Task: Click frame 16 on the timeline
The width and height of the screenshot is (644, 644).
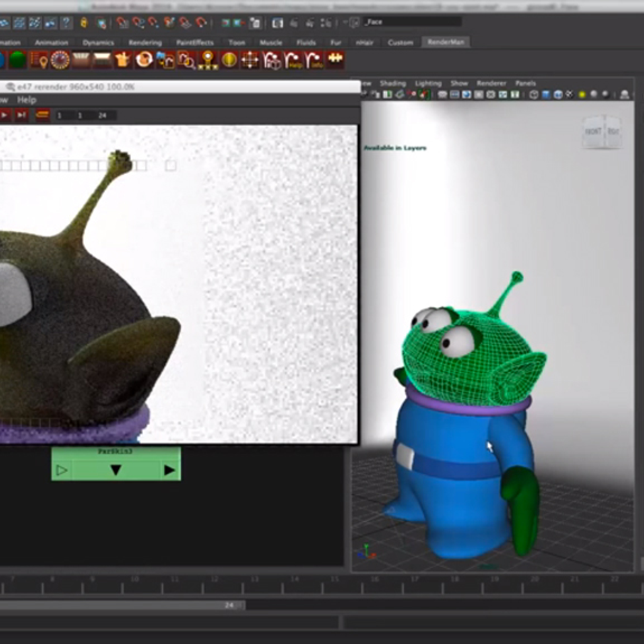Action: point(375,579)
